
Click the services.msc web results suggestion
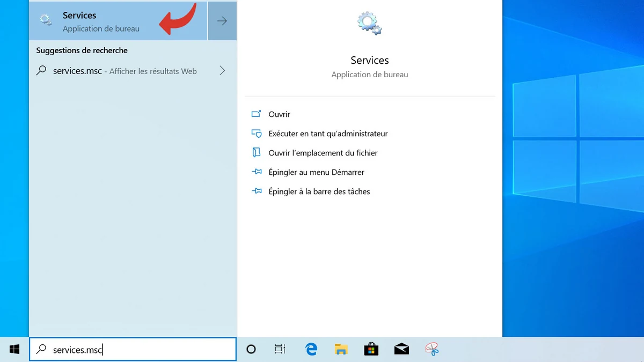(x=125, y=71)
